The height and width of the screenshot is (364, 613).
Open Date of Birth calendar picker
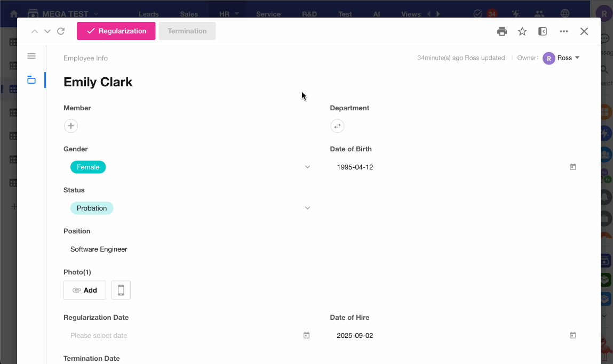(572, 167)
